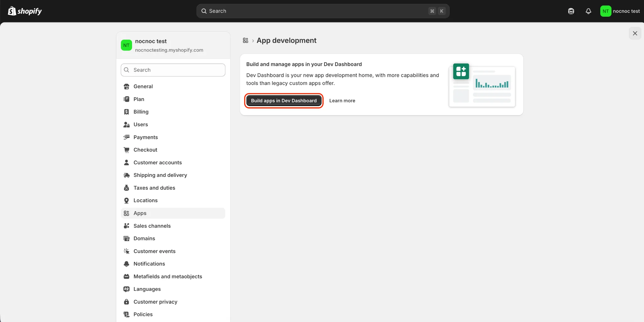Click the NT avatar in top bar

[606, 11]
